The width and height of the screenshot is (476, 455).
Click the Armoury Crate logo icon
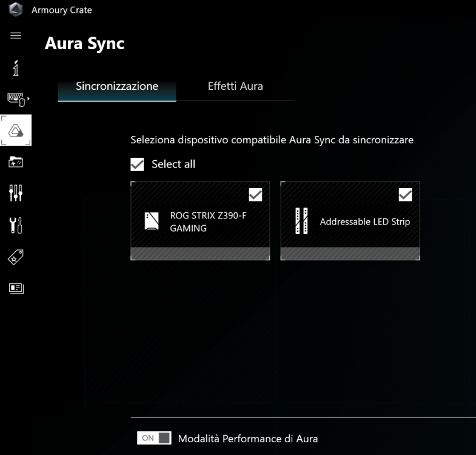16,10
